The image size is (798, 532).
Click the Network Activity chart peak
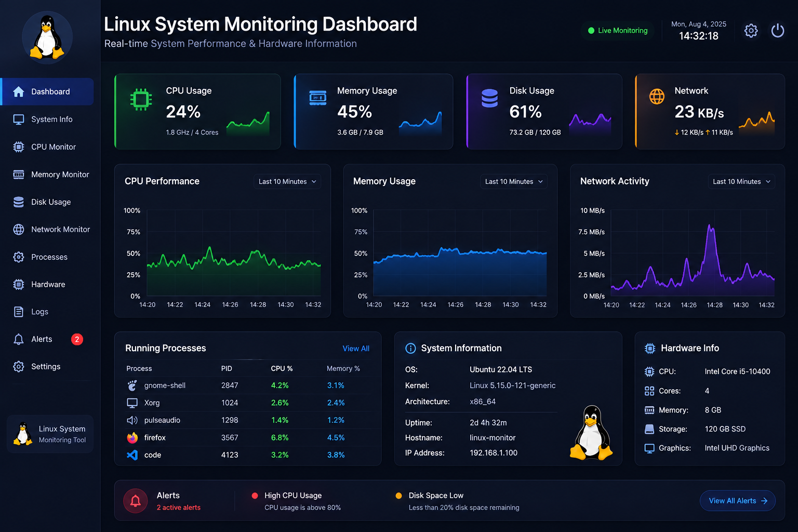coord(709,225)
